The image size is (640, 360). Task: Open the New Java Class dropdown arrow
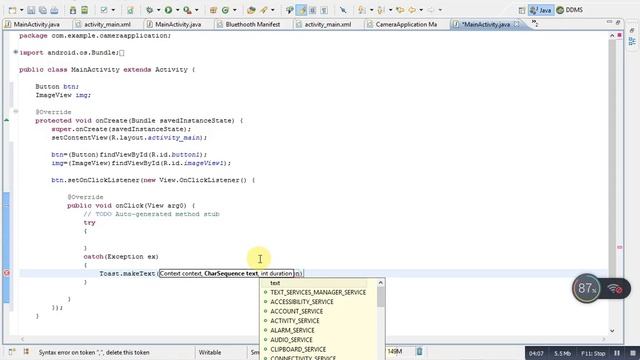(234, 10)
